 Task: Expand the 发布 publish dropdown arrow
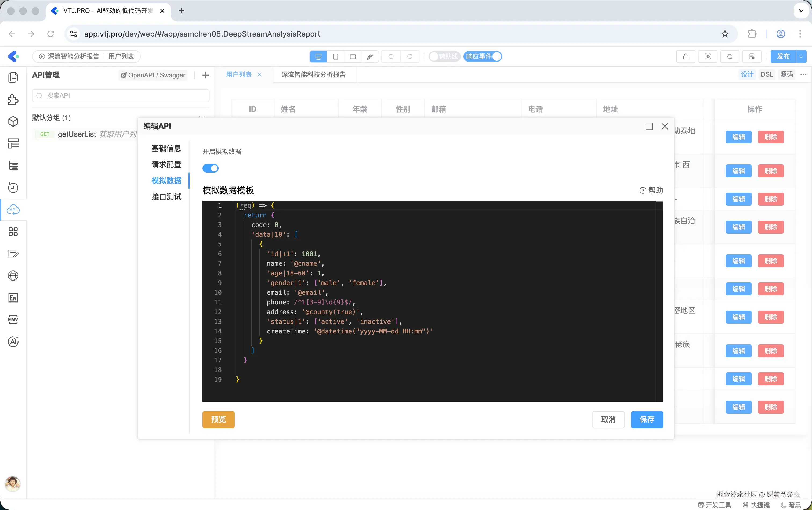pyautogui.click(x=801, y=56)
